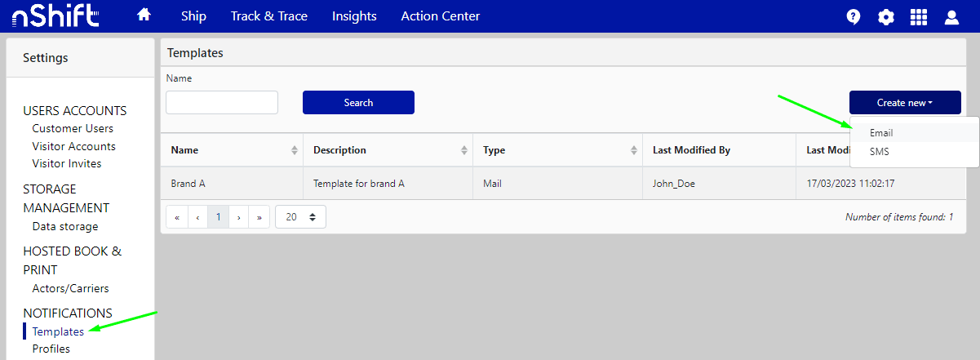The width and height of the screenshot is (980, 360).
Task: Sort table by Description column arrows
Action: pyautogui.click(x=464, y=150)
